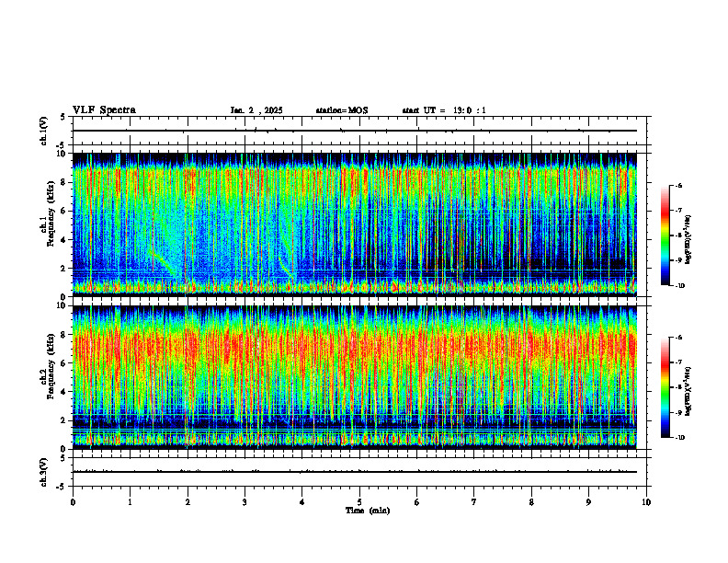728x563 pixels.
Task: Click the descending whistler trace near 1.5 min in ch.1
Action: tap(163, 261)
